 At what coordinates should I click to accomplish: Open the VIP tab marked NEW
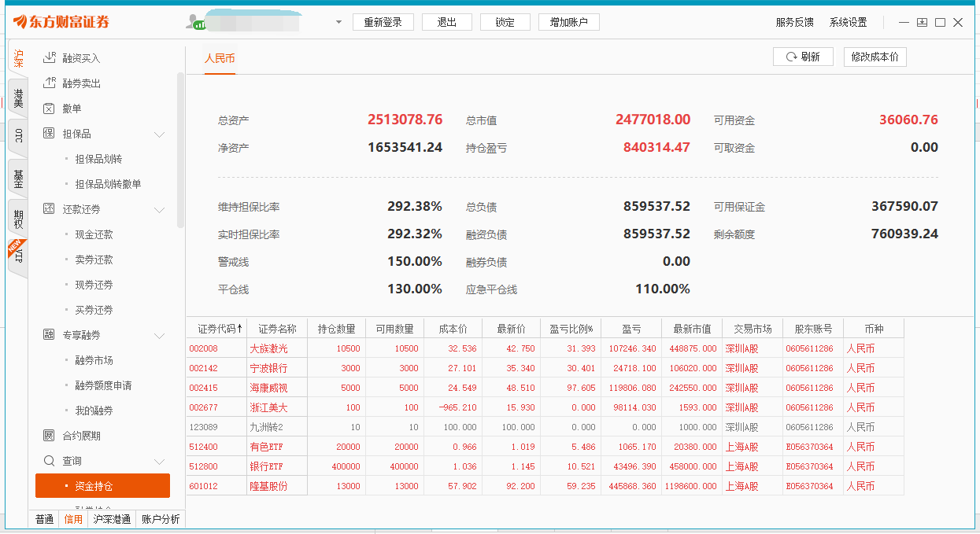18,258
